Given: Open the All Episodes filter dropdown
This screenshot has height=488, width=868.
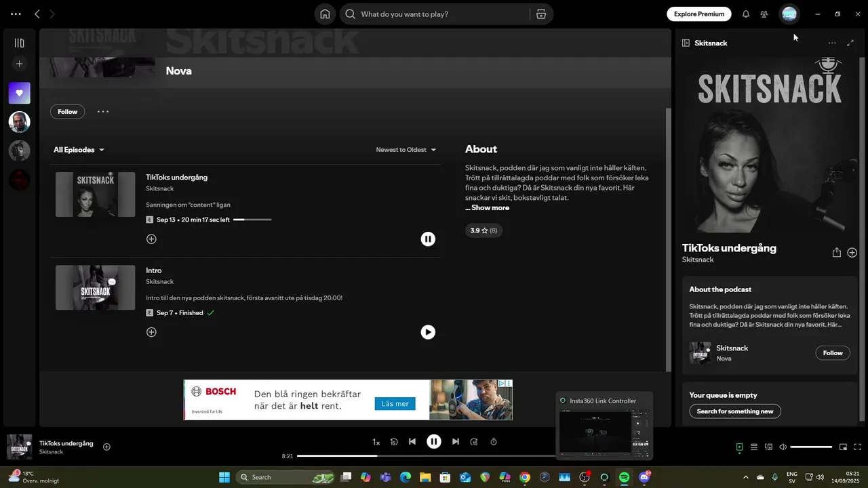Looking at the screenshot, I should click(79, 150).
